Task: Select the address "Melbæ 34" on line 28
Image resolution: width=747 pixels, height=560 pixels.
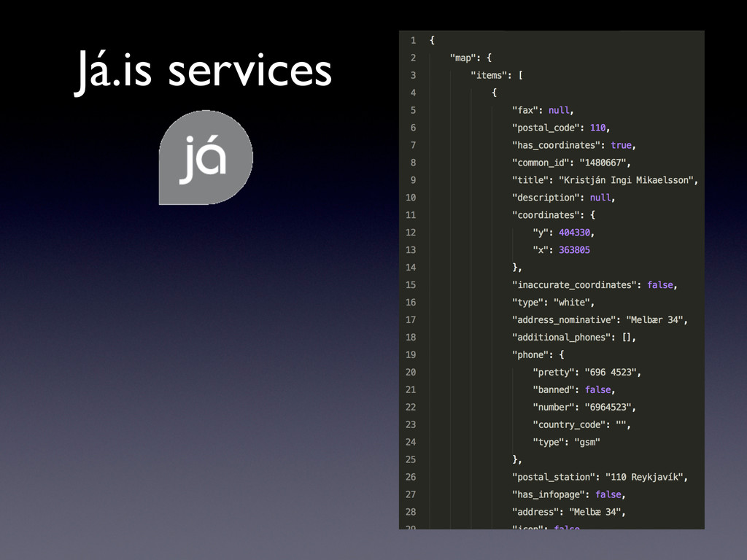Action: pyautogui.click(x=595, y=512)
